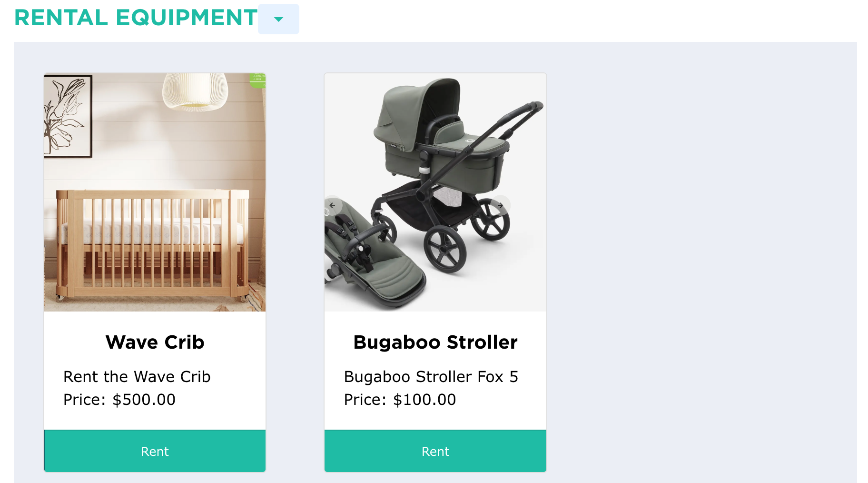Open the Rental Equipment dropdown arrow
Viewport: 868px width, 483px height.
[278, 19]
